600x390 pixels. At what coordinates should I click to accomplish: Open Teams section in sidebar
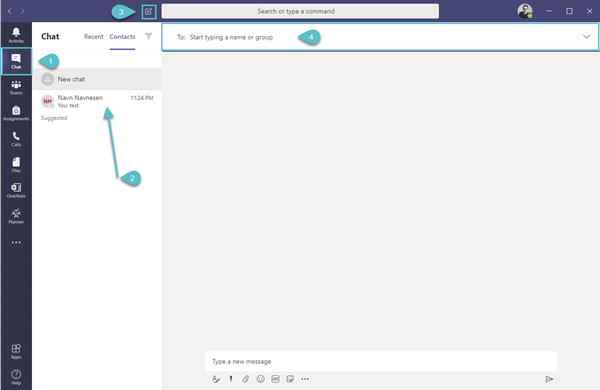(x=16, y=87)
